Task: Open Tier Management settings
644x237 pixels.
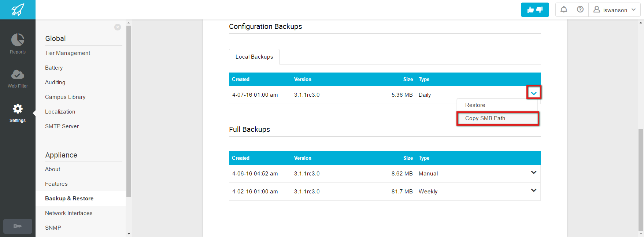Action: click(x=67, y=53)
